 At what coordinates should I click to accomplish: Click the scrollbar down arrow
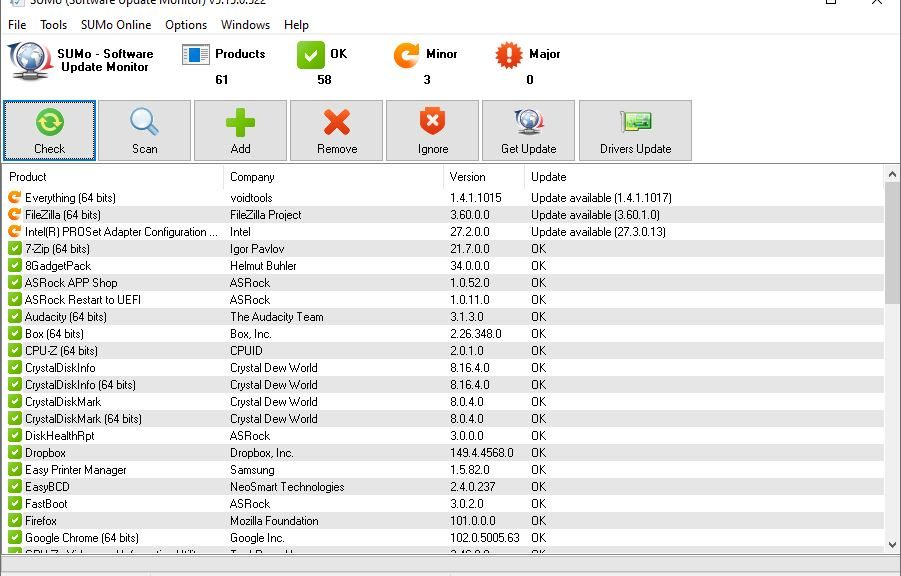892,544
